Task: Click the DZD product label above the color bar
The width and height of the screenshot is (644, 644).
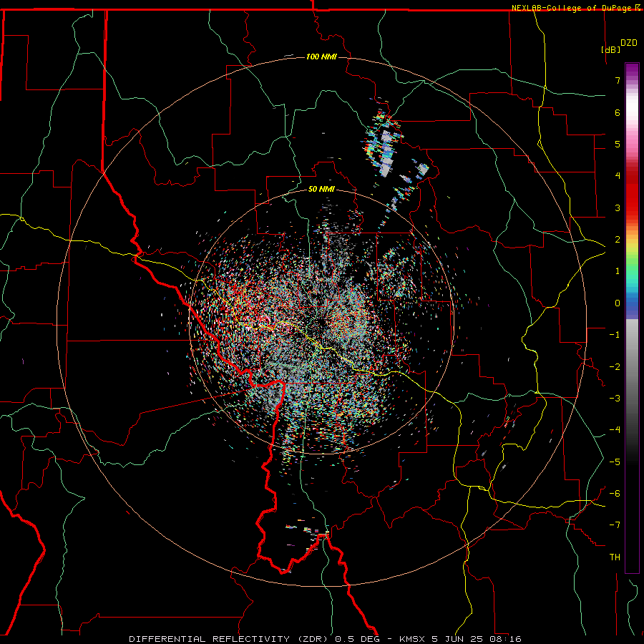Action: pos(629,43)
